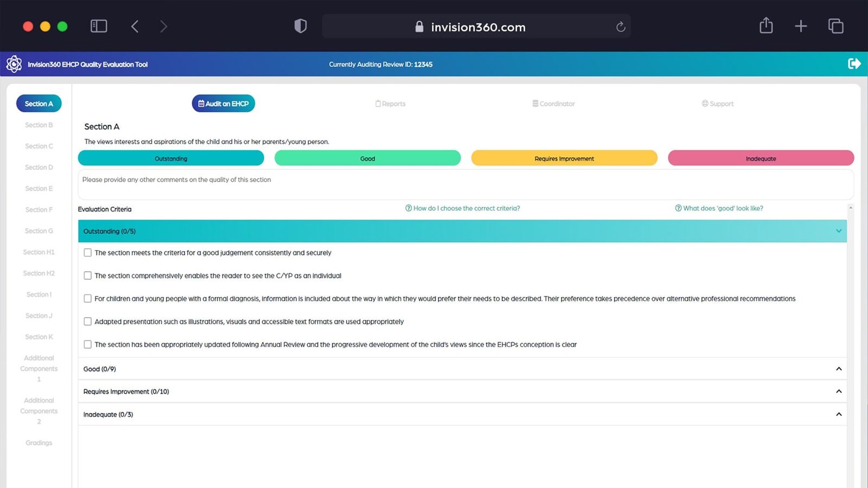Click the Invision360 logo icon
The width and height of the screenshot is (868, 488).
14,63
